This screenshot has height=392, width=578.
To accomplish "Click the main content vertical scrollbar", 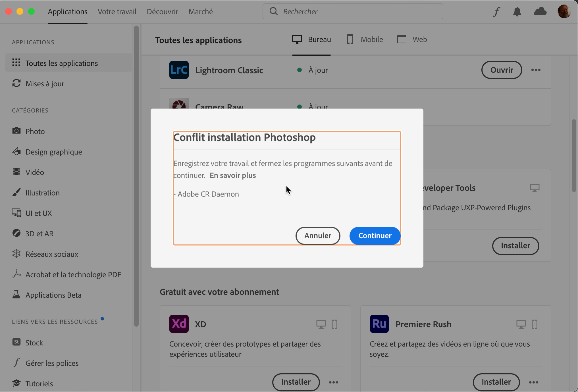I will point(574,156).
